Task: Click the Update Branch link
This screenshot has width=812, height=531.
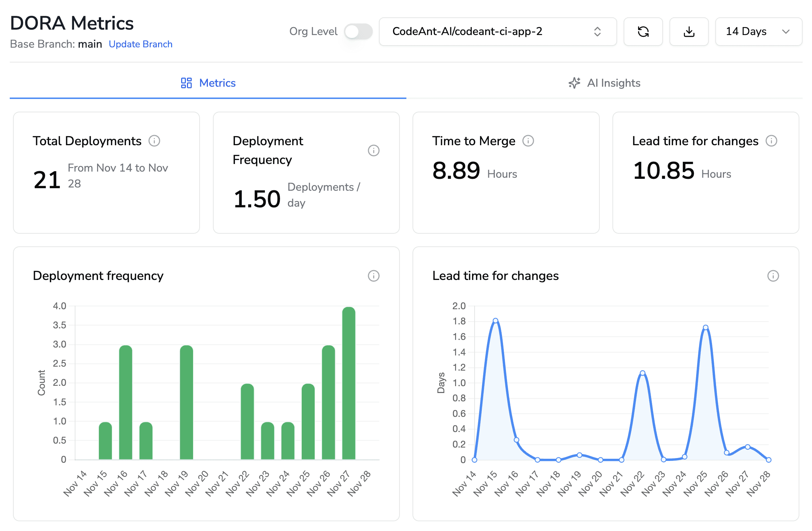Action: pyautogui.click(x=140, y=44)
